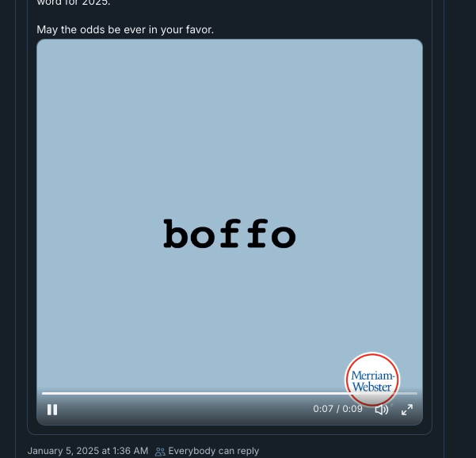The height and width of the screenshot is (458, 476).
Task: Pause the video with the pause button
Action: click(x=52, y=410)
